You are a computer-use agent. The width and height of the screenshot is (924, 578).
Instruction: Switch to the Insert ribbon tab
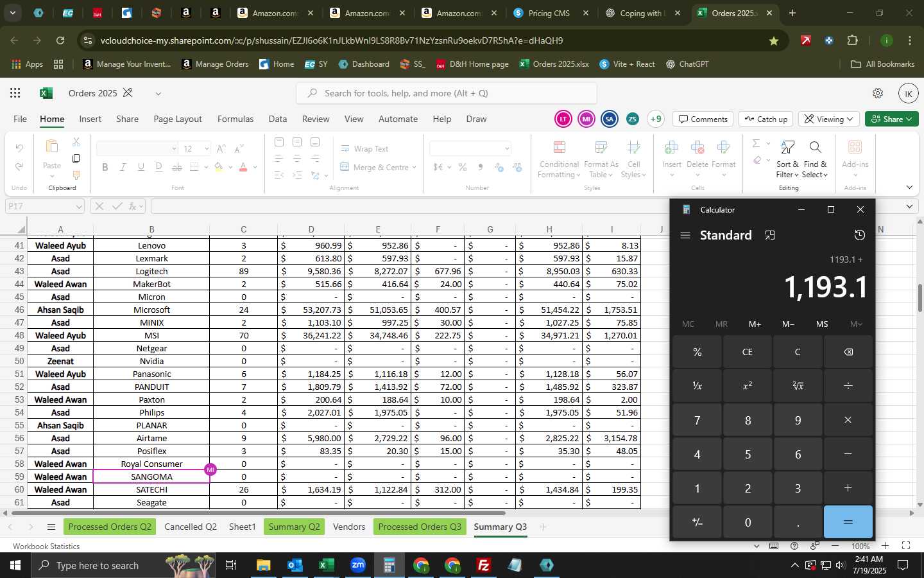90,119
